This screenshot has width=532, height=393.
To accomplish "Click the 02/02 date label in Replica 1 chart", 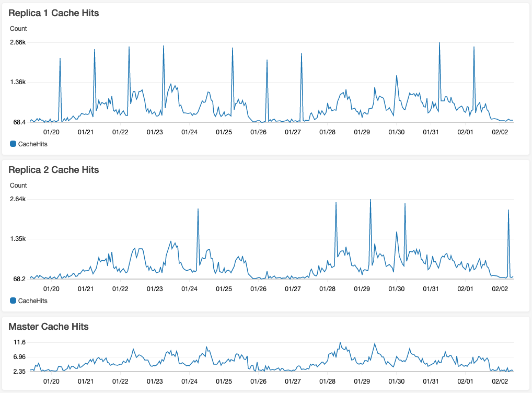I will [x=500, y=132].
